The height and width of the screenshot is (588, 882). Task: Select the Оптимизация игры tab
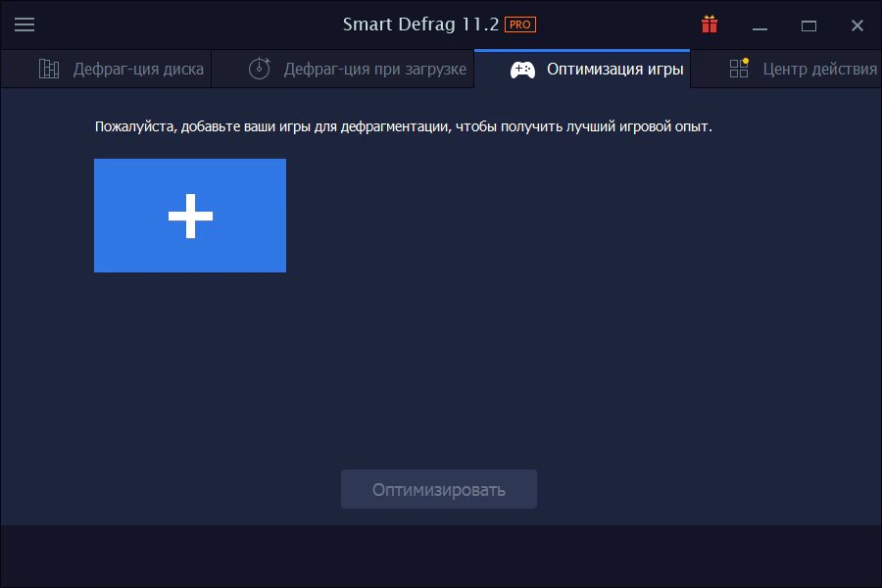[x=614, y=69]
